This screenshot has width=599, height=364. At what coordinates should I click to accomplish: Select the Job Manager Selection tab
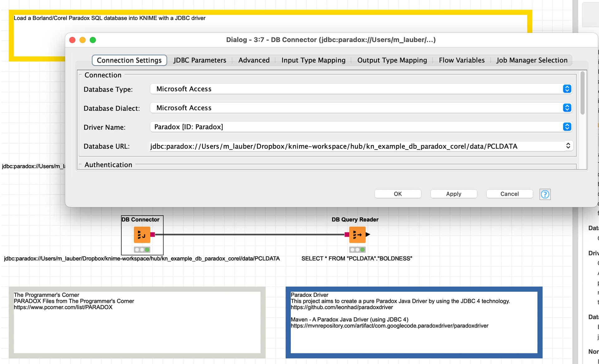coord(532,60)
